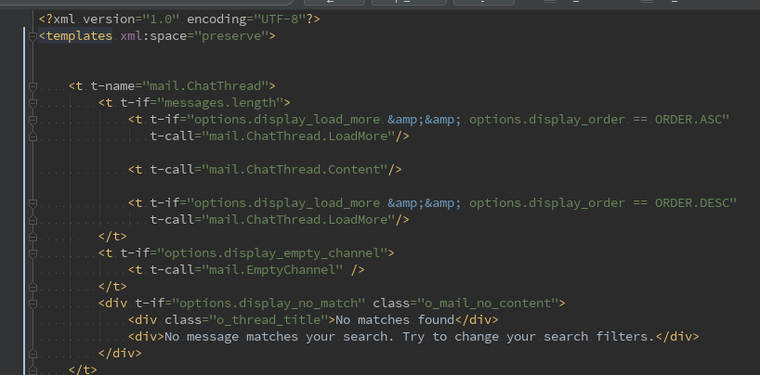Click the opening templates tag name
Screen dimensions: 760x375
tap(79, 36)
